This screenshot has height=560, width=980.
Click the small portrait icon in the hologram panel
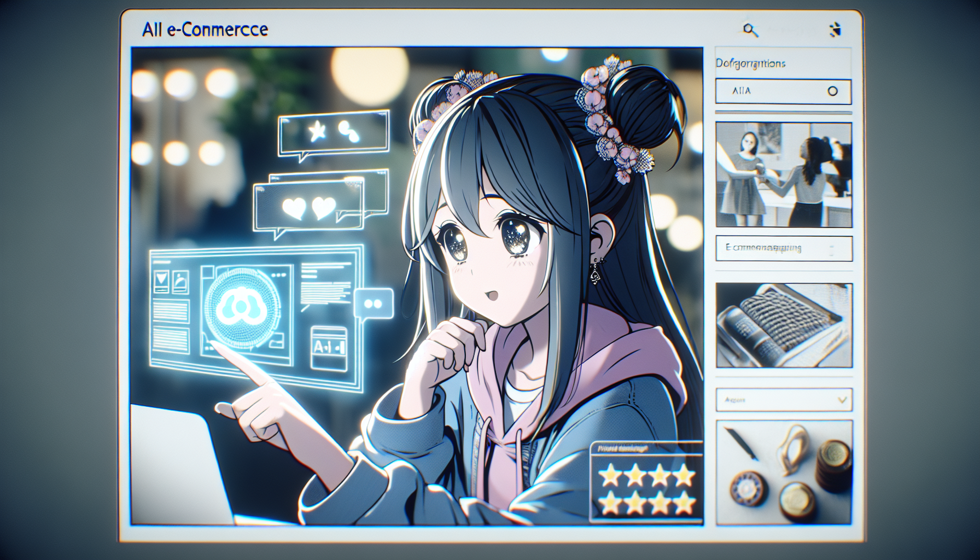[180, 282]
